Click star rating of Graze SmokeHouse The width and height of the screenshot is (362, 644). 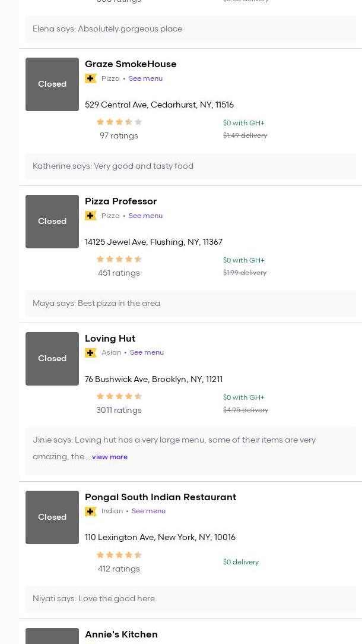pyautogui.click(x=119, y=122)
